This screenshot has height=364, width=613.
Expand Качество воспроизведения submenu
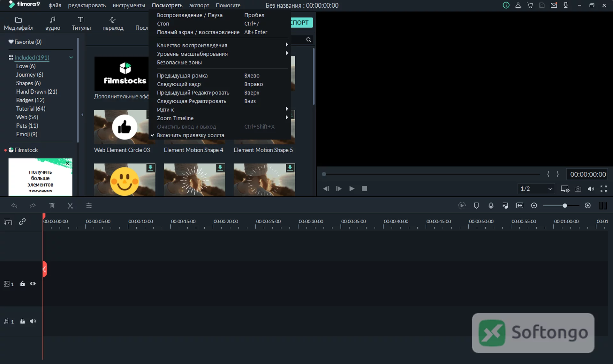click(x=220, y=45)
